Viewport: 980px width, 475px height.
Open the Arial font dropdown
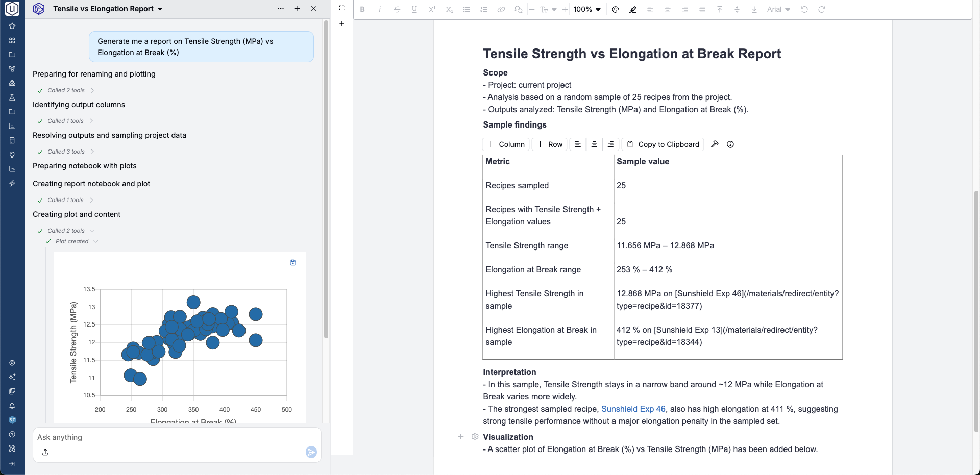[x=778, y=9]
